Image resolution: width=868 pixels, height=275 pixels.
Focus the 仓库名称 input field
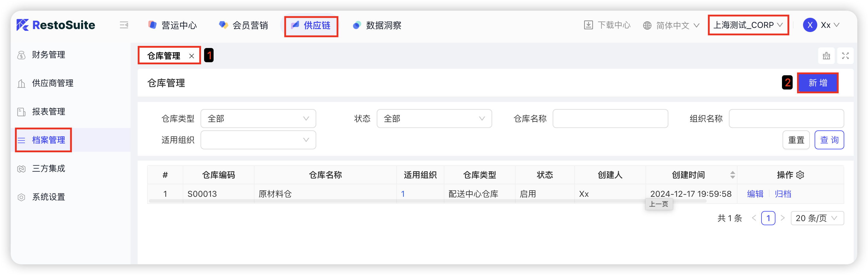coord(610,119)
